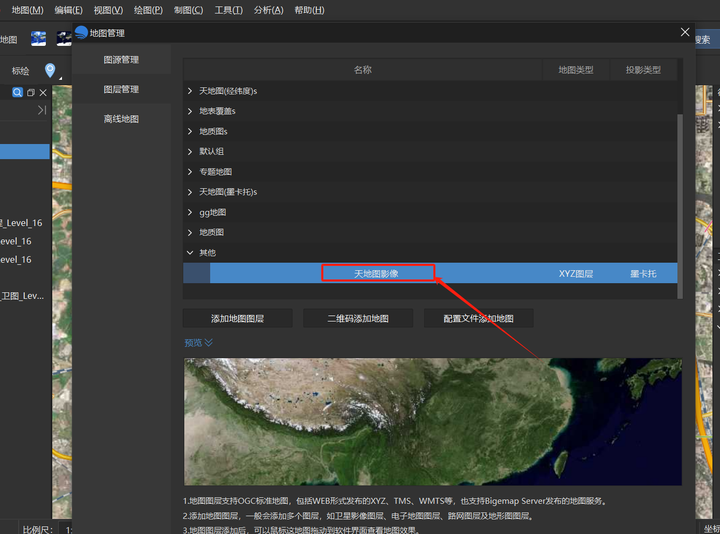Expand the 天地图(墨卡托)s group
Screen dimensions: 720x534
click(x=190, y=192)
